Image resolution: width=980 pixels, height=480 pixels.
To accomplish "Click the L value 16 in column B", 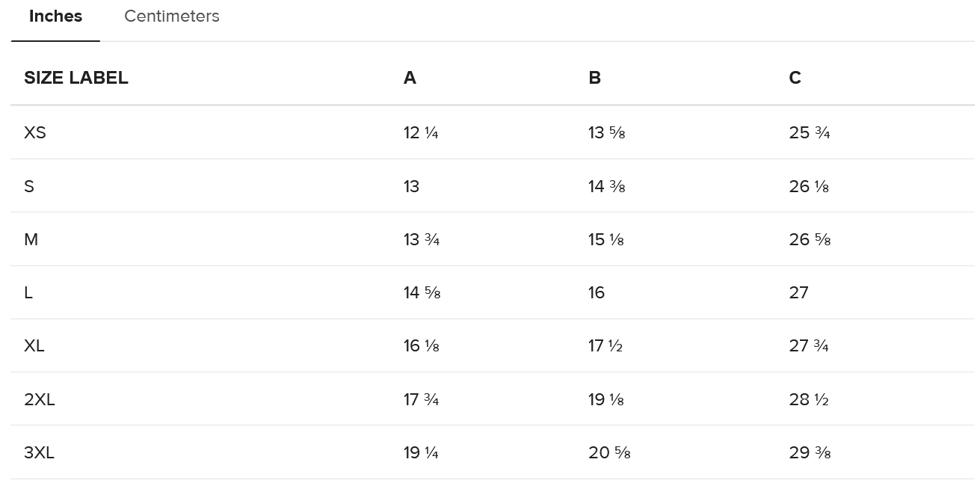I will click(x=597, y=292).
